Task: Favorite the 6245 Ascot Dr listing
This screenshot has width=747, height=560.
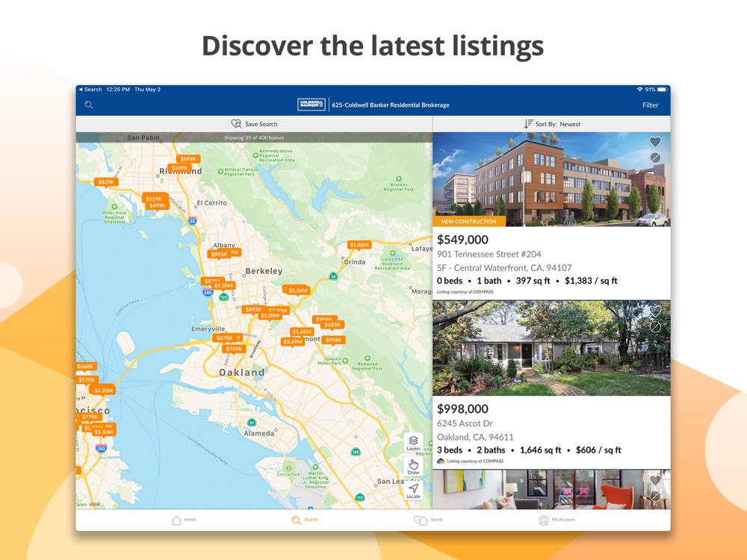Action: point(655,311)
